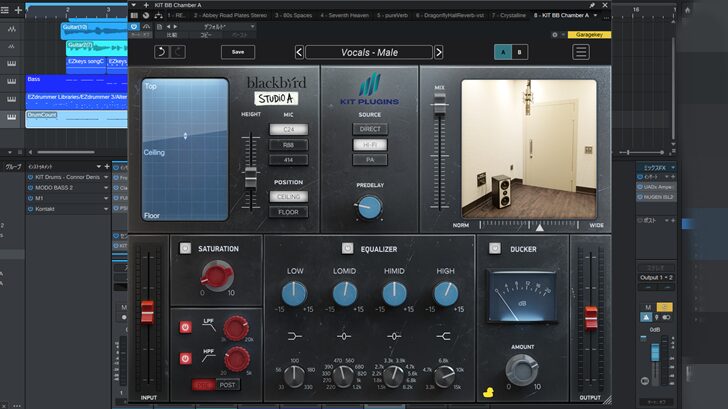Click the Save preset button
This screenshot has width=728, height=409.
[238, 52]
